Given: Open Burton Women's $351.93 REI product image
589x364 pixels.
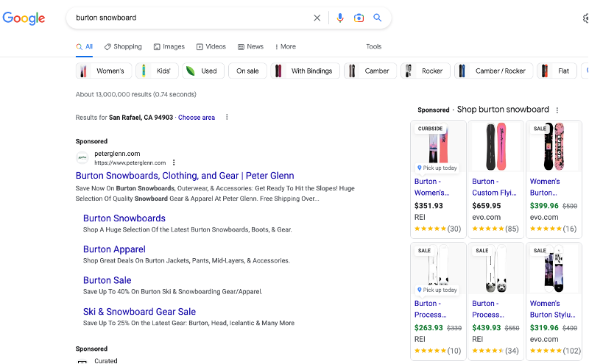Looking at the screenshot, I should 438,147.
